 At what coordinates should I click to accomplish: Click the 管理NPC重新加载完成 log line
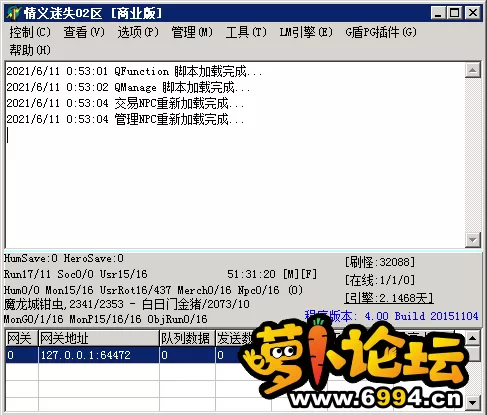[x=125, y=119]
